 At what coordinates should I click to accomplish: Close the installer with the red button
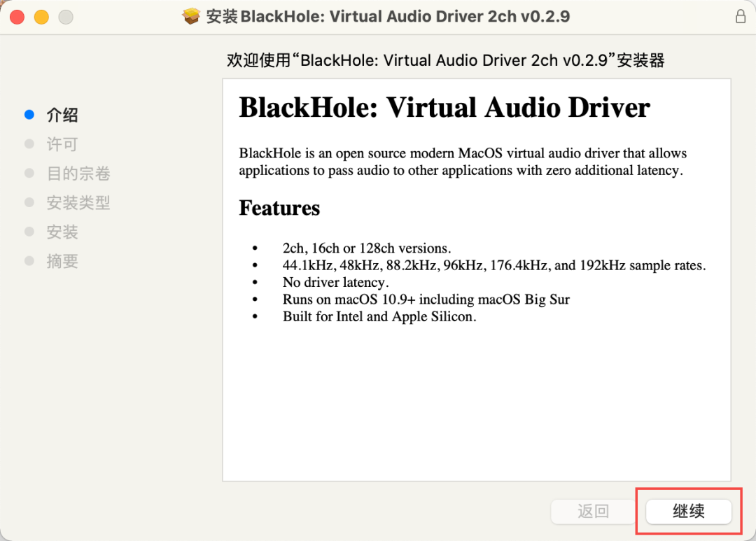(x=17, y=17)
